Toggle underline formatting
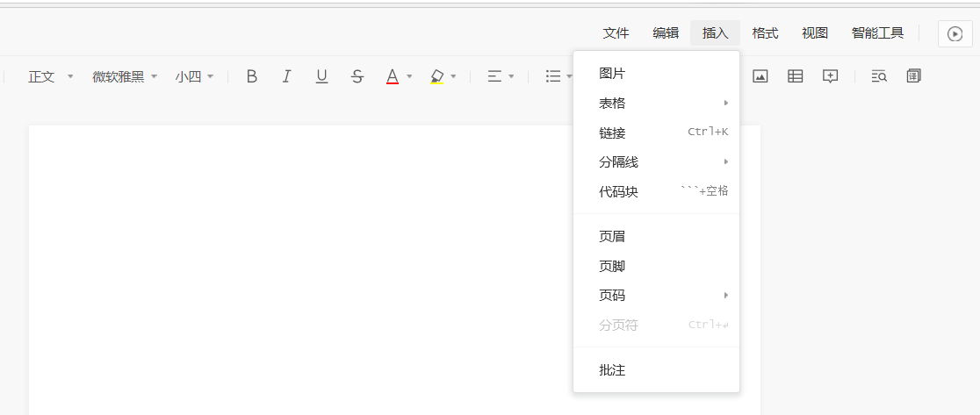980x415 pixels. [322, 76]
